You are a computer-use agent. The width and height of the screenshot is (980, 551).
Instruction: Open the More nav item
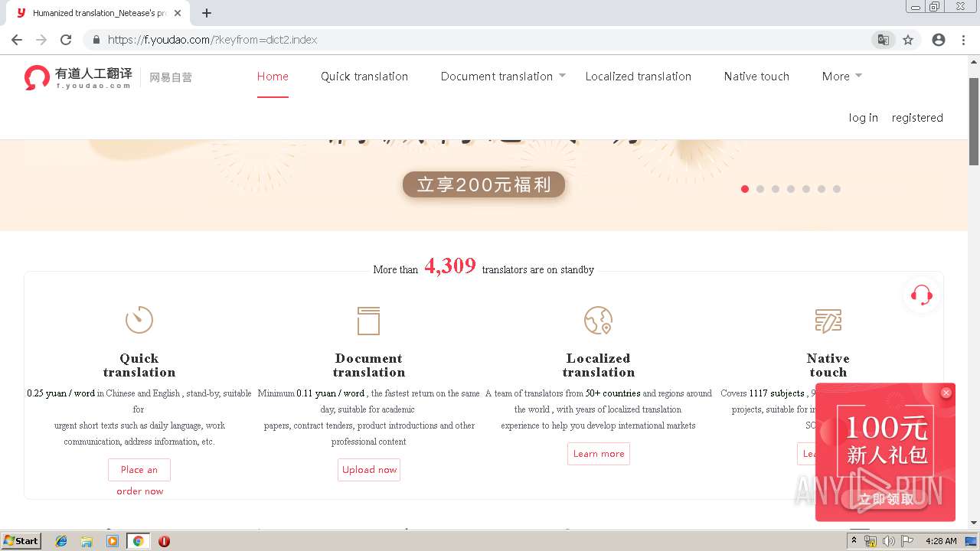click(836, 77)
